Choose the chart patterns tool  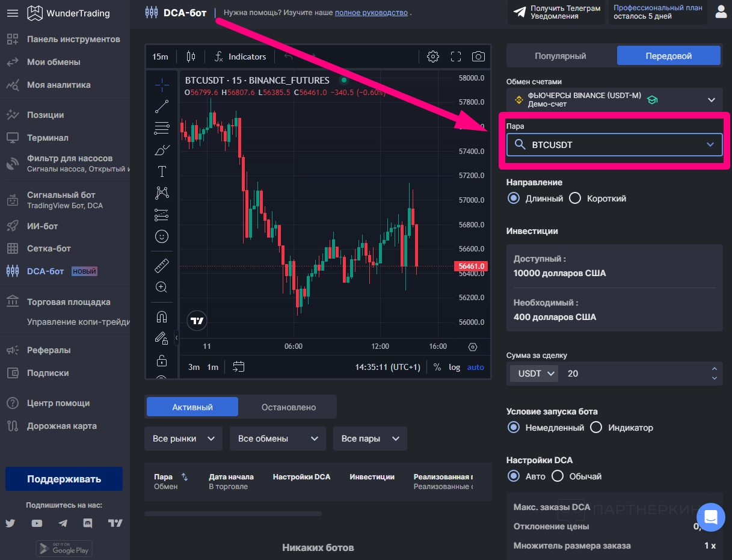click(162, 193)
